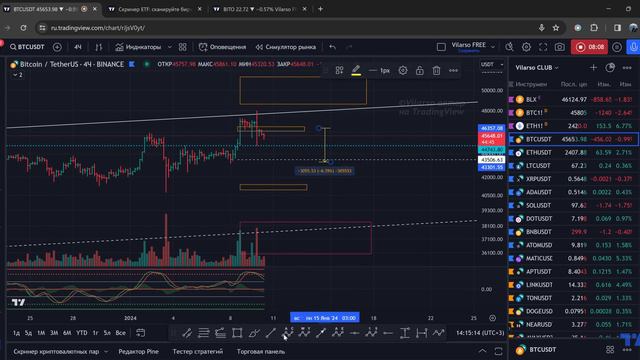Click the redo arrow in top toolbar
640x360 pixels.
click(349, 47)
